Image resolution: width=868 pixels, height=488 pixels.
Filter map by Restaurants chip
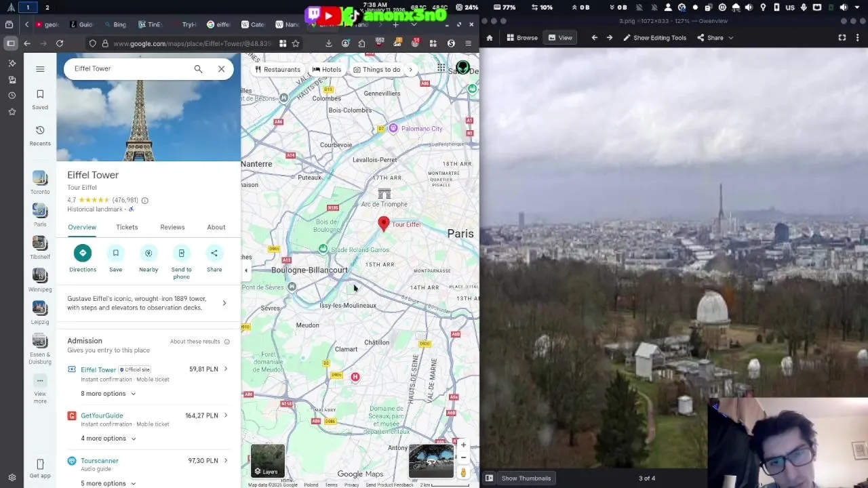tap(277, 69)
